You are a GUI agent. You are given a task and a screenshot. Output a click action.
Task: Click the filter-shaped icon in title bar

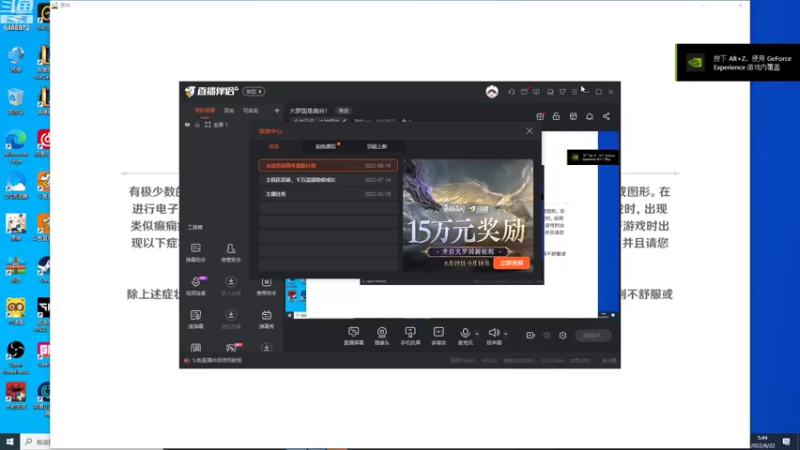[562, 92]
